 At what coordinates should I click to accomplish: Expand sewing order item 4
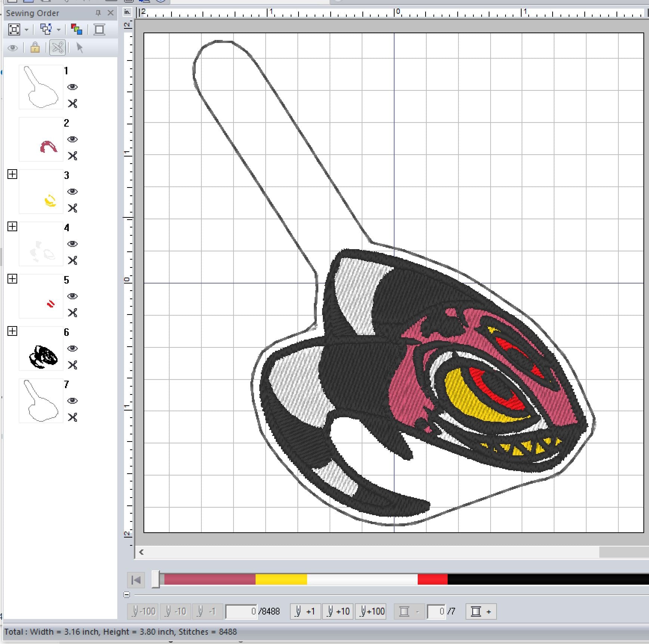[12, 226]
